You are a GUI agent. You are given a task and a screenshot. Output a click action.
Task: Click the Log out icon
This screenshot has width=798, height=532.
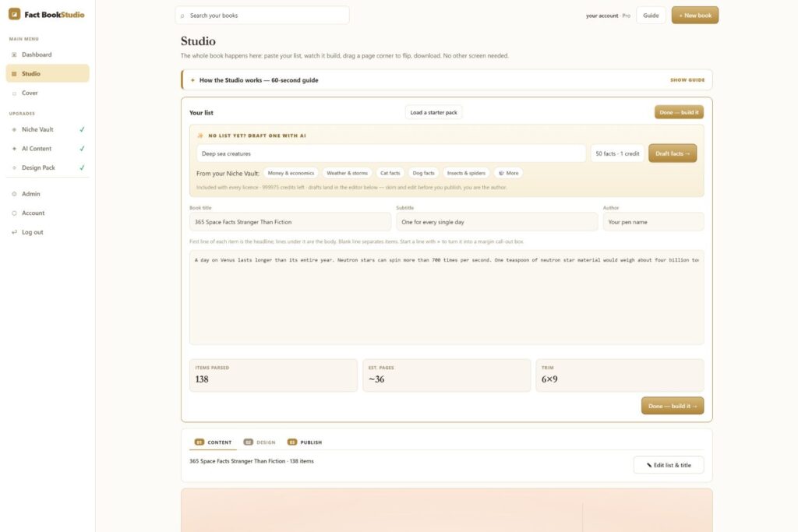click(x=14, y=232)
